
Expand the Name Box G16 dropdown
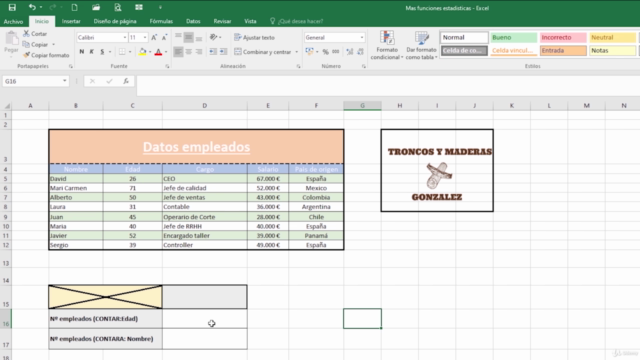(x=64, y=81)
